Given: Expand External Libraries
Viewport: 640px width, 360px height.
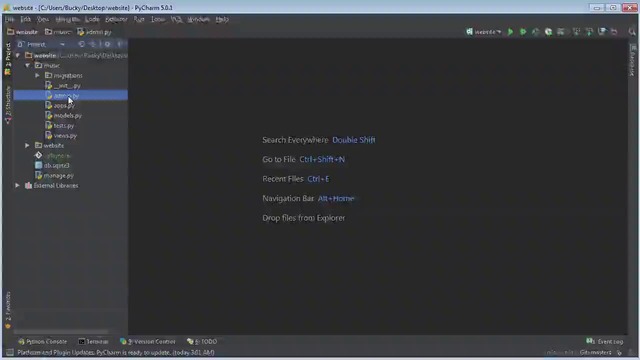Looking at the screenshot, I should pyautogui.click(x=18, y=185).
